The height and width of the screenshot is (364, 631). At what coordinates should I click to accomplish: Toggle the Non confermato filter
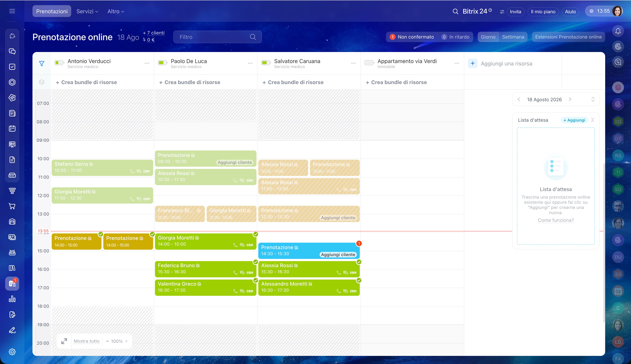(x=412, y=37)
